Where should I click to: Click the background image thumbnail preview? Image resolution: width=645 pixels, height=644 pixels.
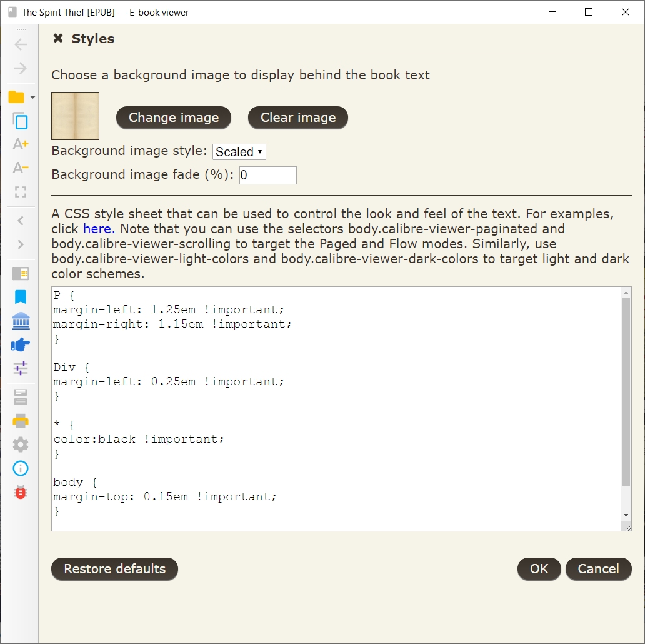tap(75, 116)
